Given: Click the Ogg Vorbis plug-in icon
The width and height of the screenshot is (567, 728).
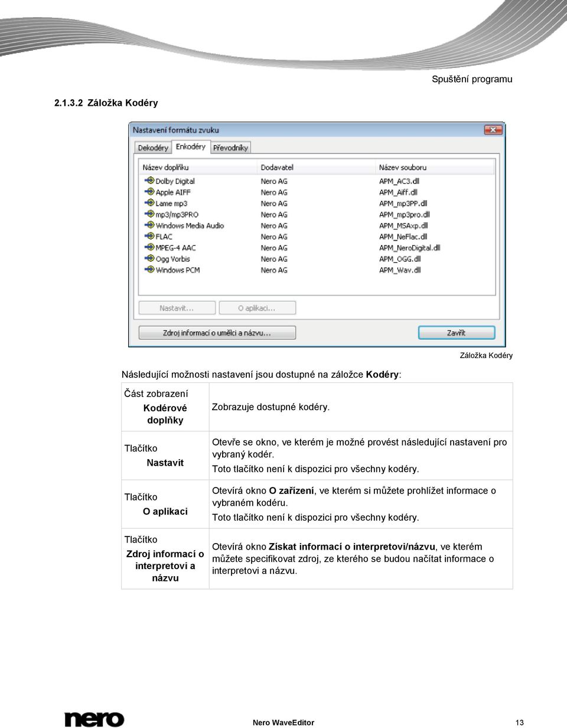Looking at the screenshot, I should 149,259.
